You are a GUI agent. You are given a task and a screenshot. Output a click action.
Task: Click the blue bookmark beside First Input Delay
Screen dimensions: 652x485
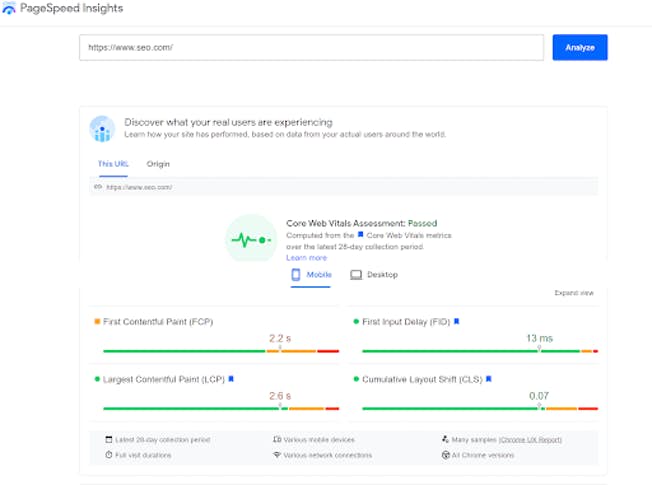456,322
